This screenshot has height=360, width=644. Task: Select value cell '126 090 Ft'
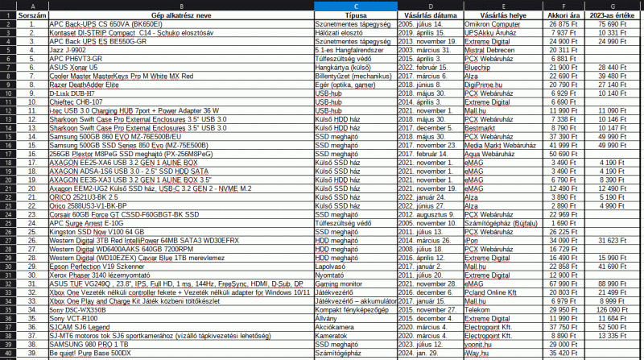coord(612,310)
